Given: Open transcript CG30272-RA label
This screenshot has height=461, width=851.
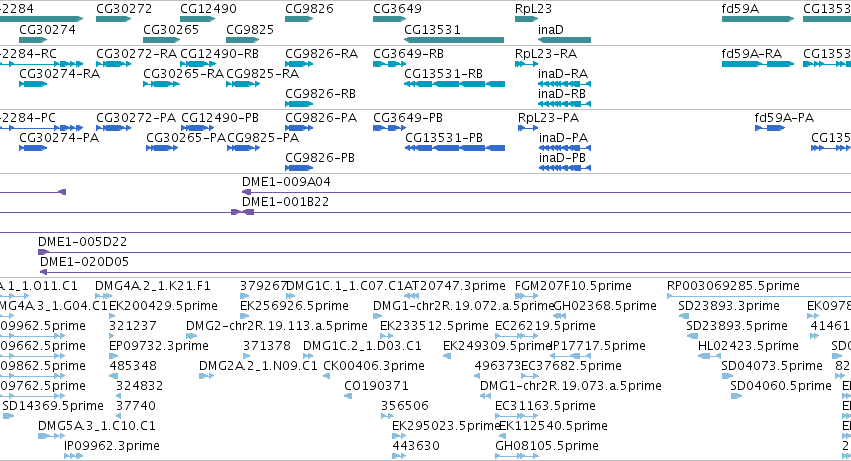Looking at the screenshot, I should (136, 54).
